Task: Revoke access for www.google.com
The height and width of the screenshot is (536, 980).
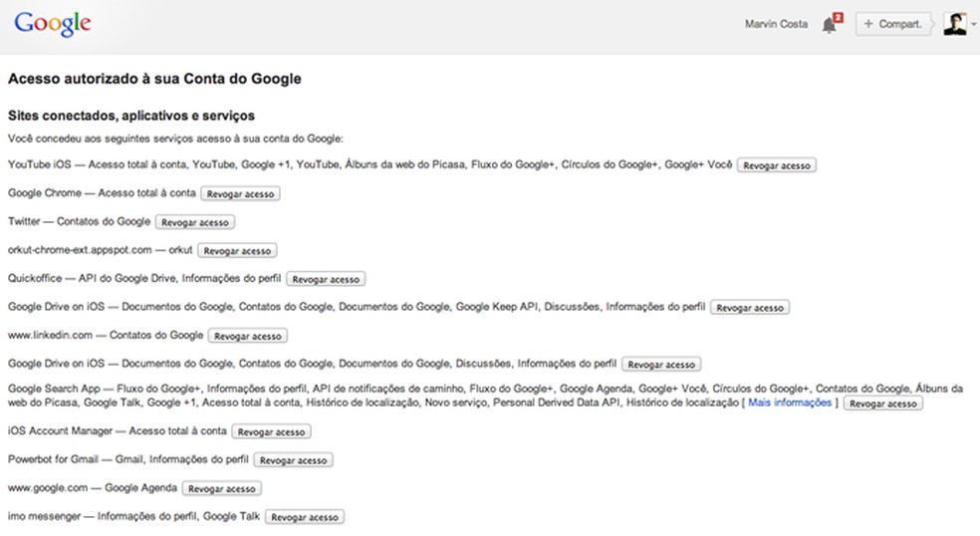Action: coord(222,488)
